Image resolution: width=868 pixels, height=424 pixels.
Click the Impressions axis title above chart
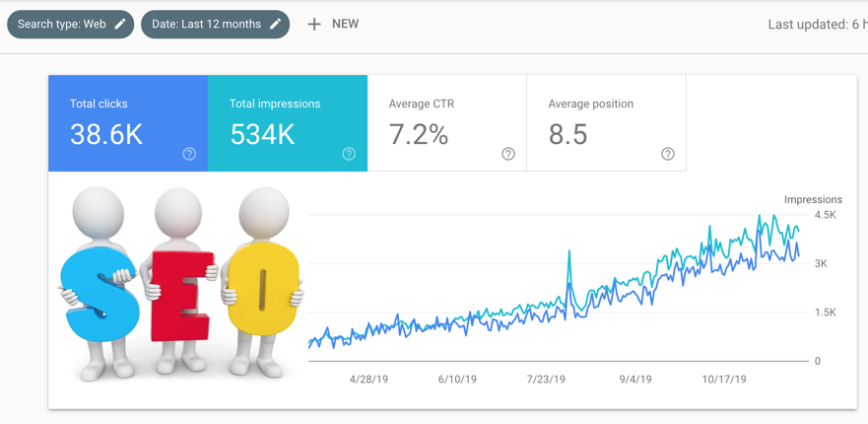pos(813,200)
